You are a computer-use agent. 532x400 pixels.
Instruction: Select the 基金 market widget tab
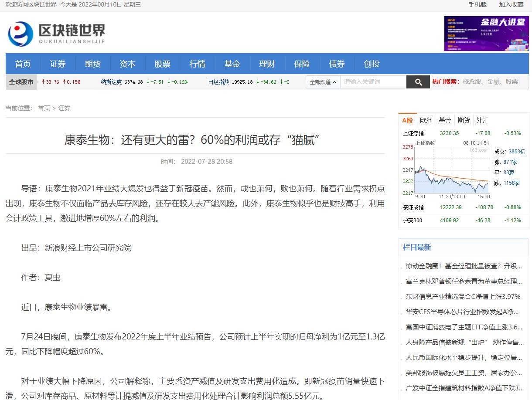[445, 120]
